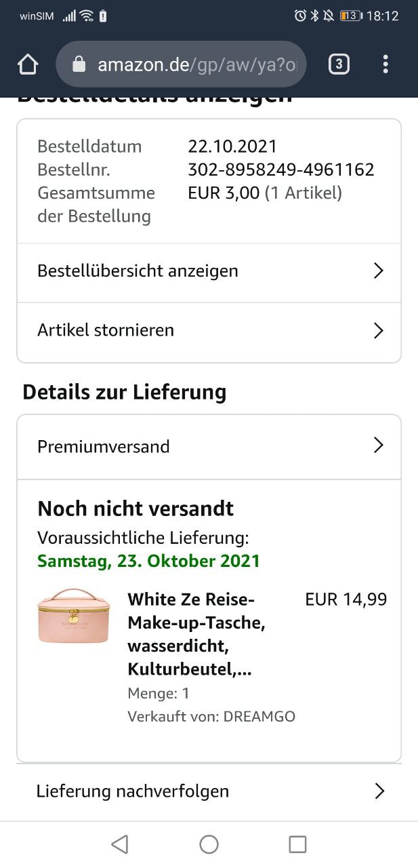418x868 pixels.
Task: Tap the Lieferung nachverfolgen arrow
Action: (379, 791)
